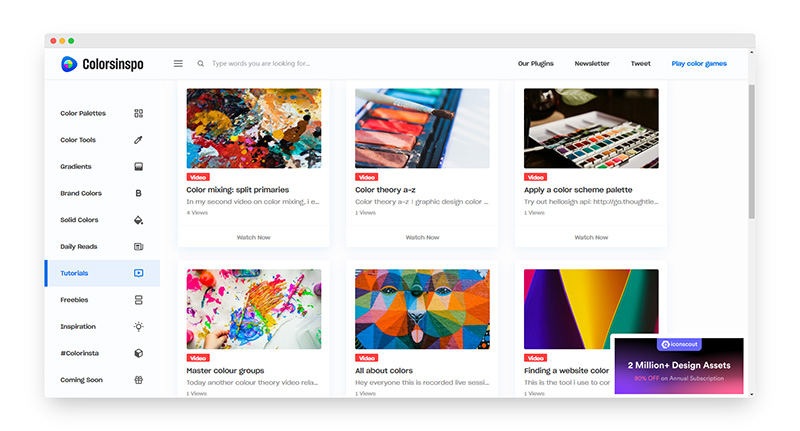Open the watercolor palette thumbnail
The height and width of the screenshot is (431, 800).
tap(591, 129)
